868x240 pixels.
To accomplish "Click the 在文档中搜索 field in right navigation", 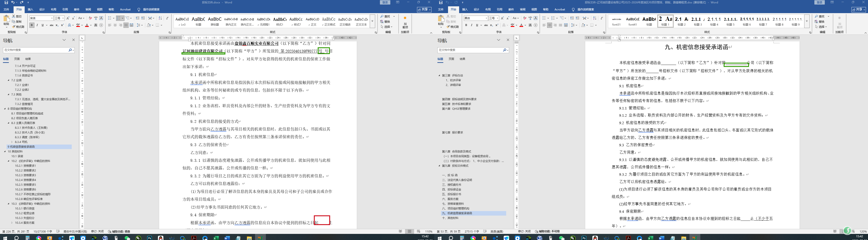I will tap(470, 50).
